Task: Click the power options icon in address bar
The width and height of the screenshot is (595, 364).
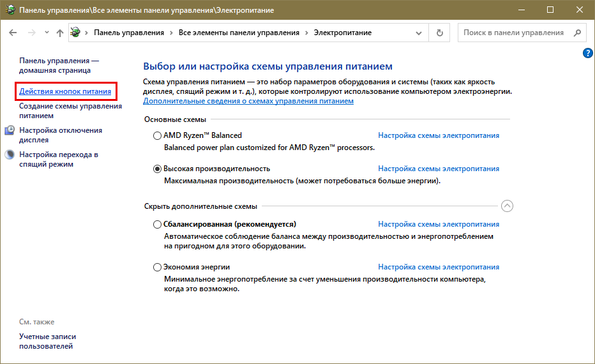Action: [x=76, y=33]
